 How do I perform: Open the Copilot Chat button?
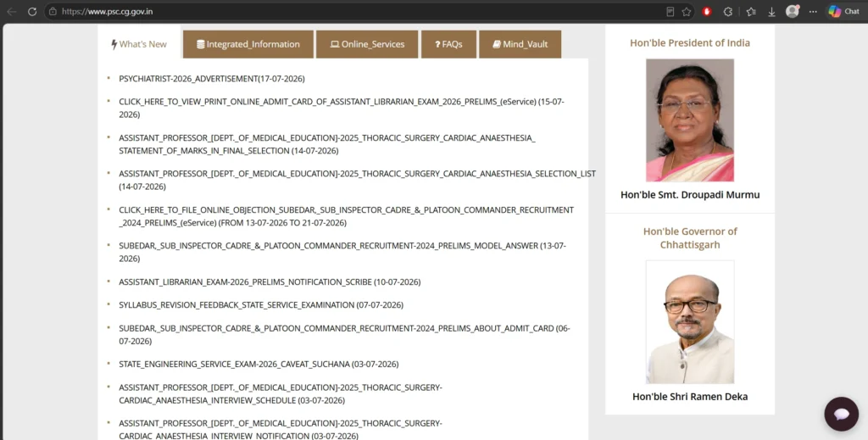(x=843, y=11)
